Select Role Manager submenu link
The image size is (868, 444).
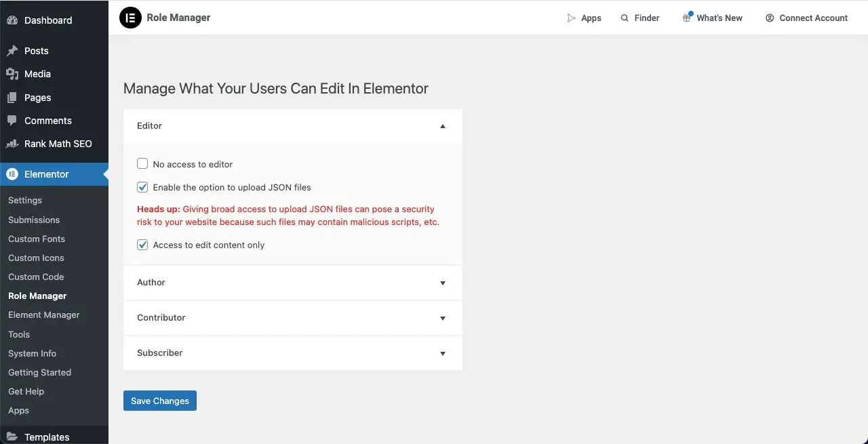pyautogui.click(x=37, y=296)
